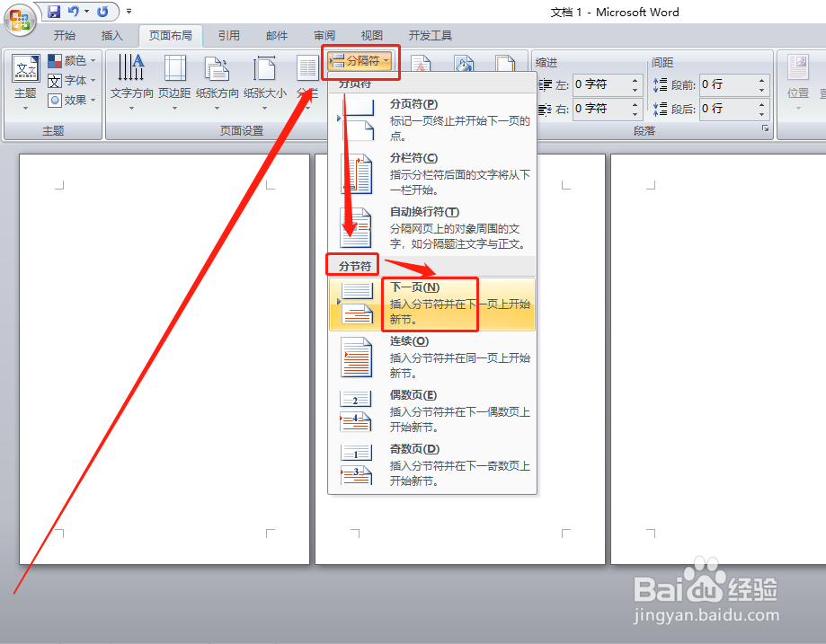826x644 pixels.
Task: Click the watermark icon in page background
Action: [421, 63]
